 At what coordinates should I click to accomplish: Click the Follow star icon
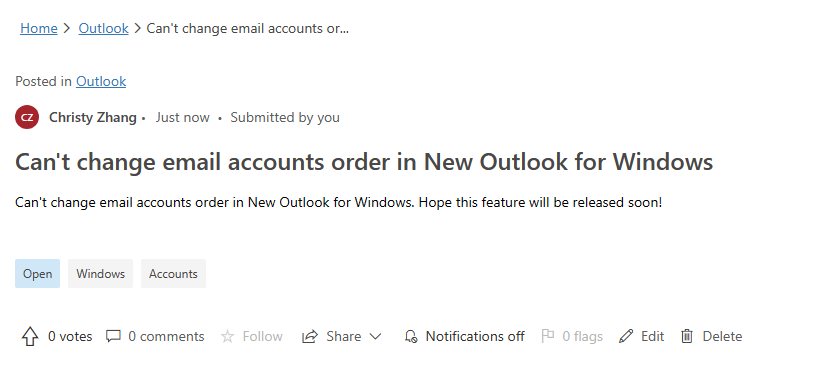click(x=227, y=336)
